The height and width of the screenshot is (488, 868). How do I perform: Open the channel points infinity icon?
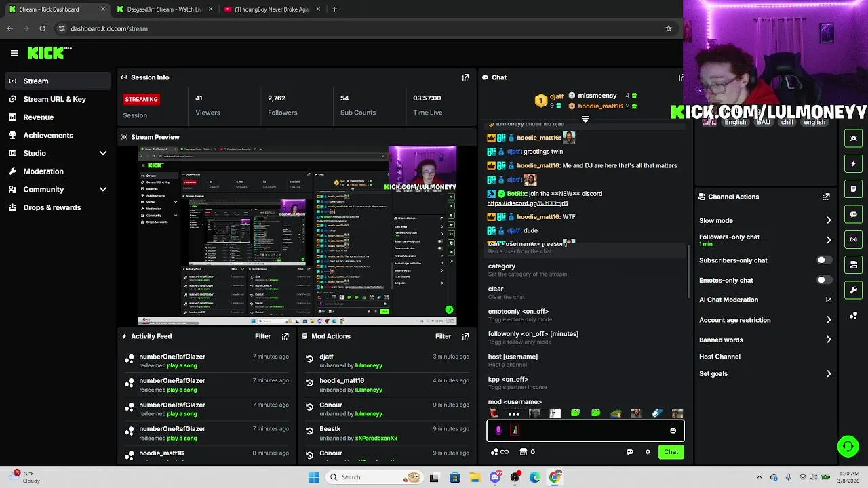pyautogui.click(x=500, y=452)
